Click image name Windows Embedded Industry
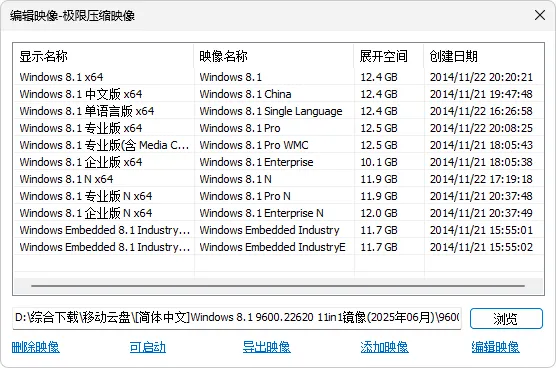Image resolution: width=556 pixels, height=368 pixels. tap(269, 230)
